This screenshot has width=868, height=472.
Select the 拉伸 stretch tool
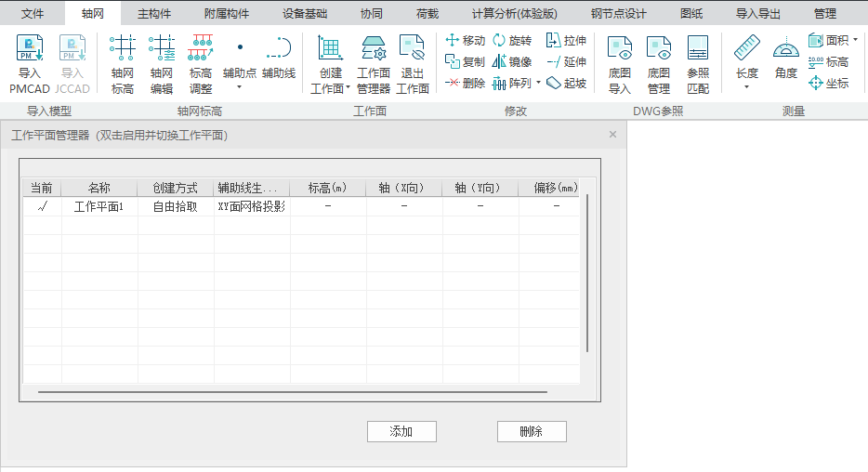[x=566, y=40]
